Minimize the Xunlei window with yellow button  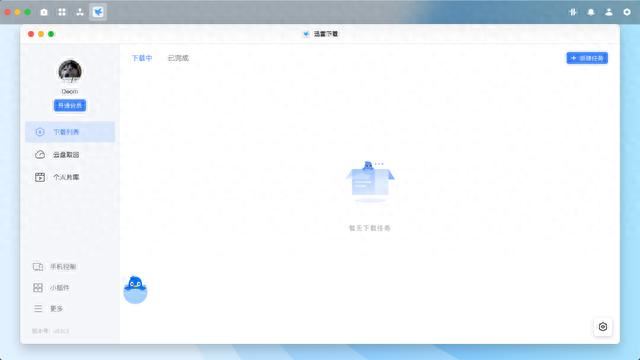[x=41, y=34]
